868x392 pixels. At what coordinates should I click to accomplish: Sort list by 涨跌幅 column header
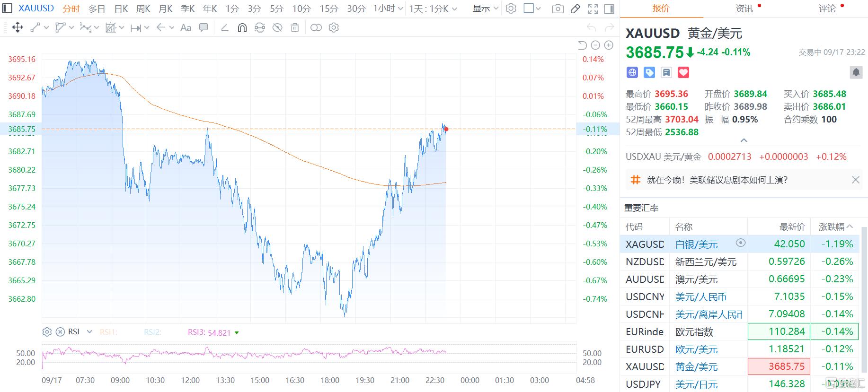tap(835, 227)
